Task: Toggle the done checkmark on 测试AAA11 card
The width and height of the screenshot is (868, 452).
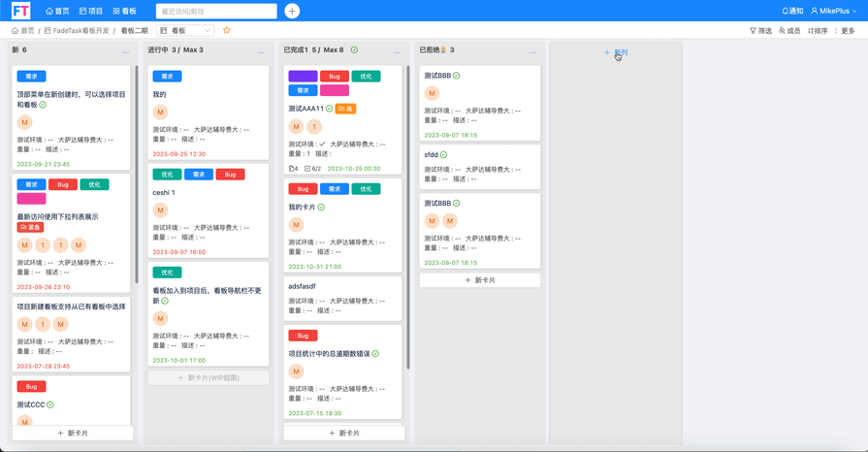Action: point(330,109)
